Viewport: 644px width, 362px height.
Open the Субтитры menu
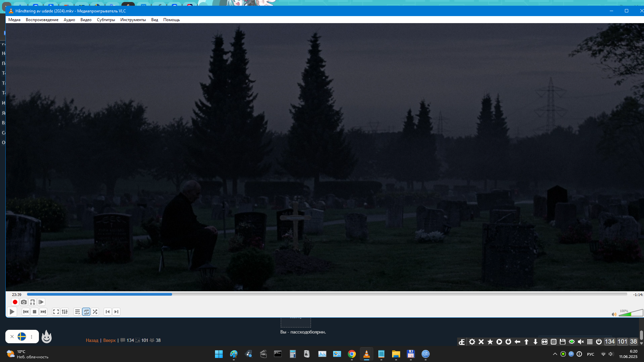(106, 20)
